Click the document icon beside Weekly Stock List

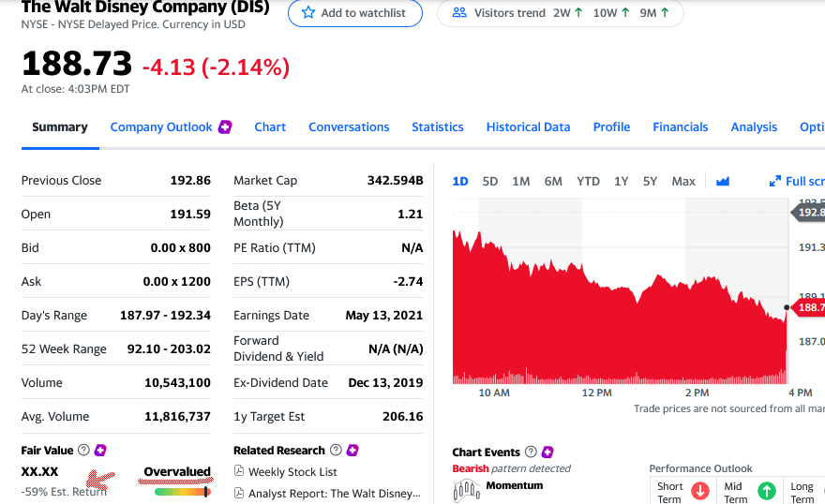tap(239, 471)
